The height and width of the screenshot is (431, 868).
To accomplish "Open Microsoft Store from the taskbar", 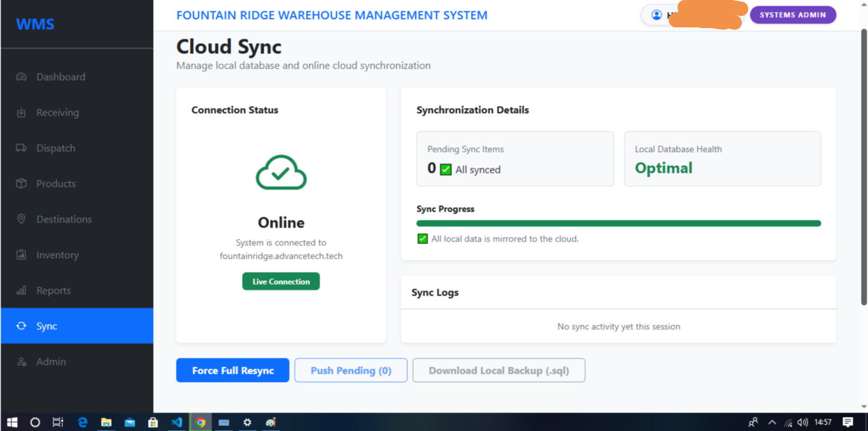I will point(153,422).
